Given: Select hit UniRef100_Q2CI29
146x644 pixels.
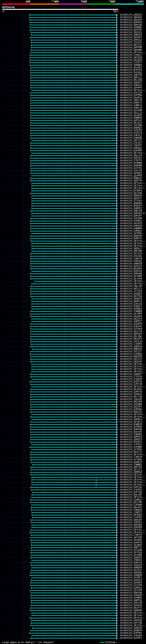Looking at the screenshot, I should click(x=131, y=93).
